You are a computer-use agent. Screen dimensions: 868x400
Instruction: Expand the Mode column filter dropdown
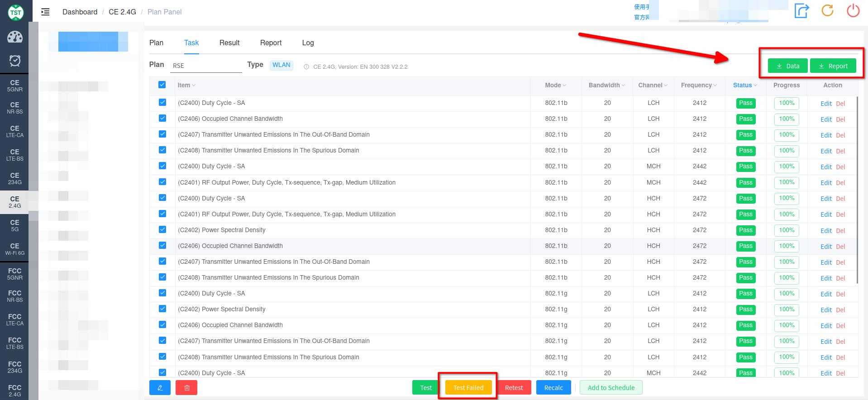[x=556, y=85]
